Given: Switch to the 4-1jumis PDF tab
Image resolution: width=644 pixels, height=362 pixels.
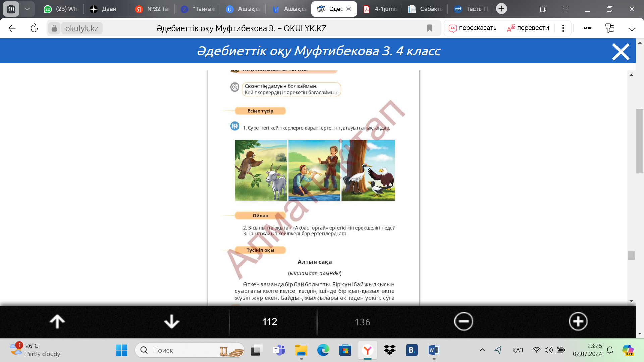Looking at the screenshot, I should 381,9.
